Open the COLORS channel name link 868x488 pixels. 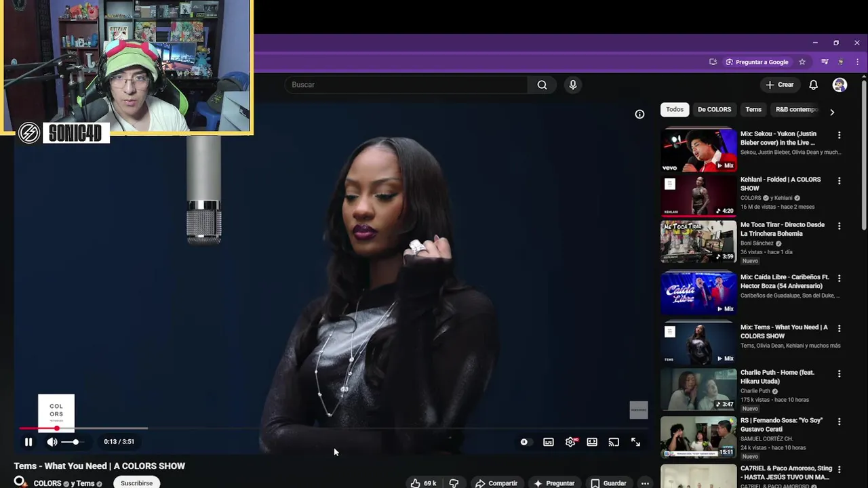click(47, 483)
